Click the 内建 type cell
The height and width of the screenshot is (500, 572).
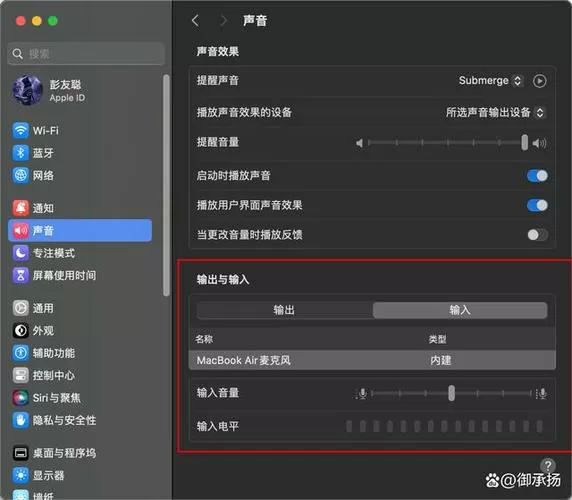tap(440, 361)
